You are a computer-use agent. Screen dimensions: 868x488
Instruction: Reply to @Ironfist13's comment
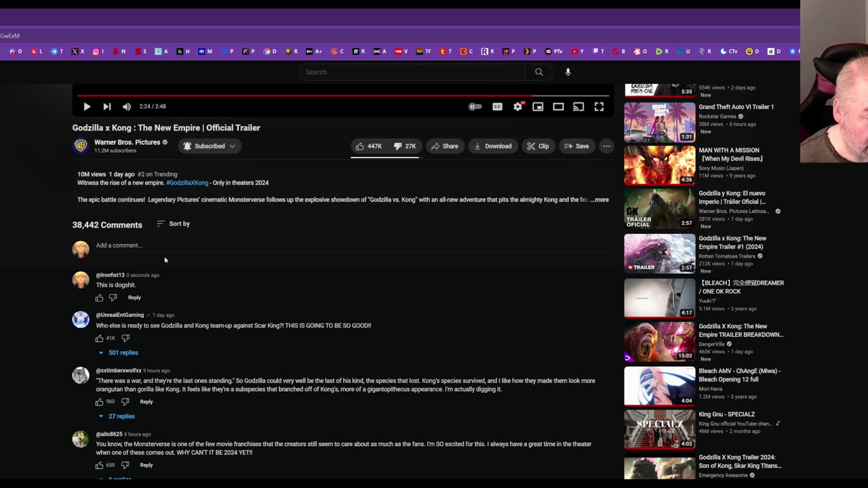click(x=134, y=298)
